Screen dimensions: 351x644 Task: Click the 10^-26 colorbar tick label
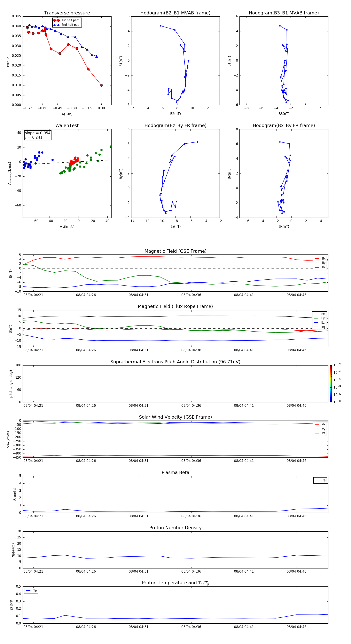coord(337,365)
